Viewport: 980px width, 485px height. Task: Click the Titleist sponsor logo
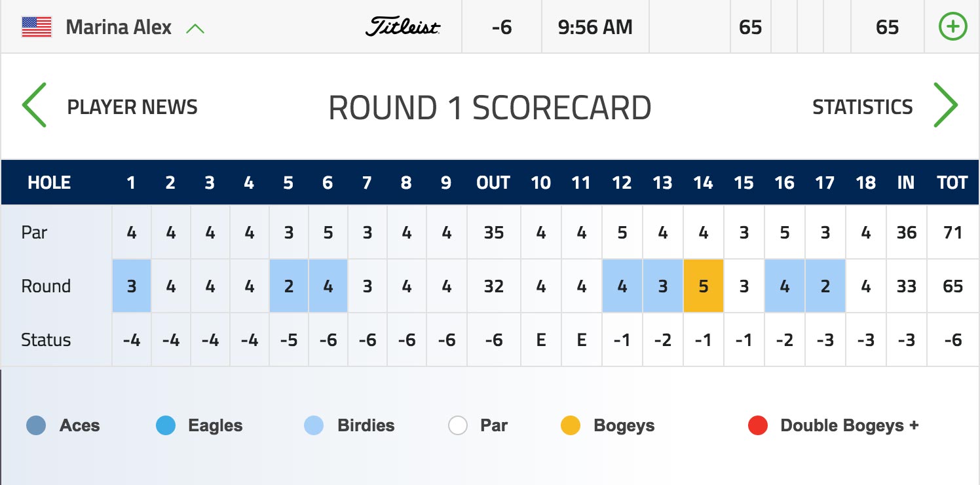click(403, 27)
